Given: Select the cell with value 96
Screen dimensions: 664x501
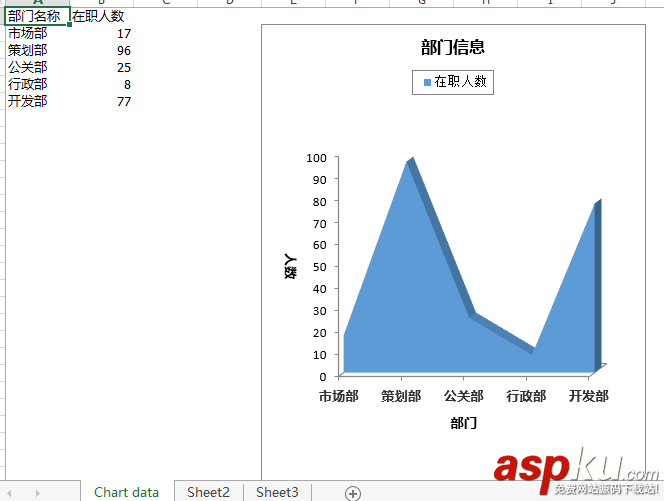Looking at the screenshot, I should 102,50.
